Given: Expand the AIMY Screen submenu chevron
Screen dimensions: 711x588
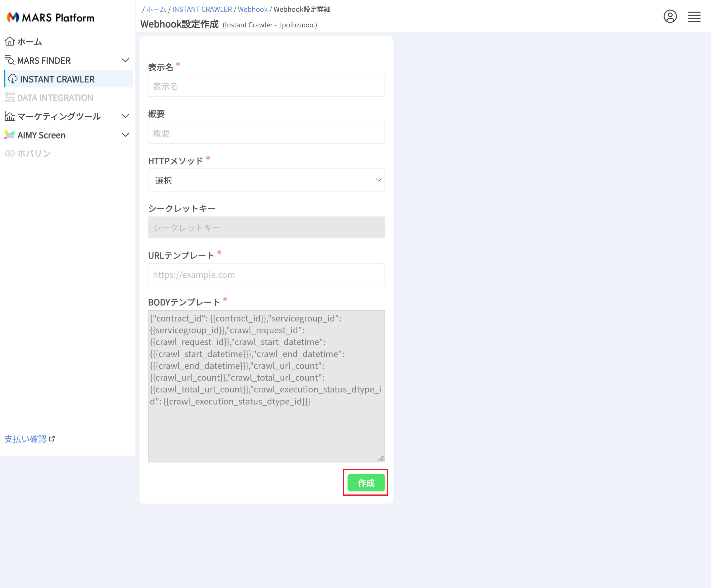Looking at the screenshot, I should click(125, 135).
